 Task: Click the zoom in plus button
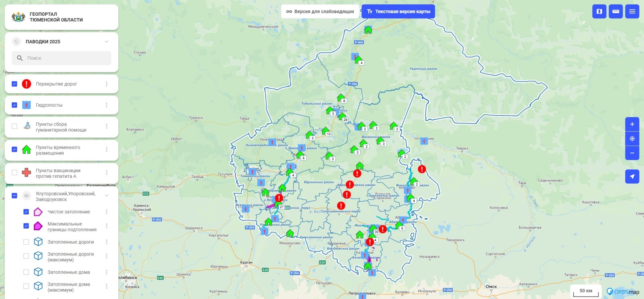click(x=632, y=124)
